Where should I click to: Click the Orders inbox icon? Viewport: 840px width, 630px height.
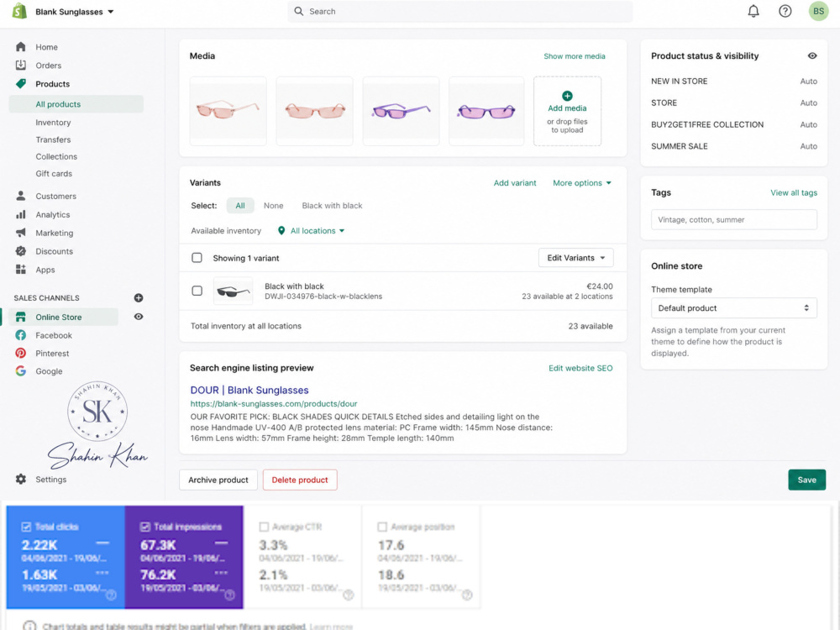pyautogui.click(x=21, y=66)
